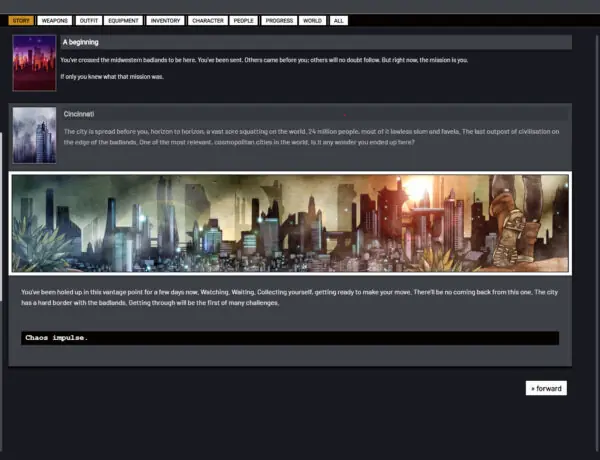Open the WORLD tab
600x460 pixels.
coord(312,20)
